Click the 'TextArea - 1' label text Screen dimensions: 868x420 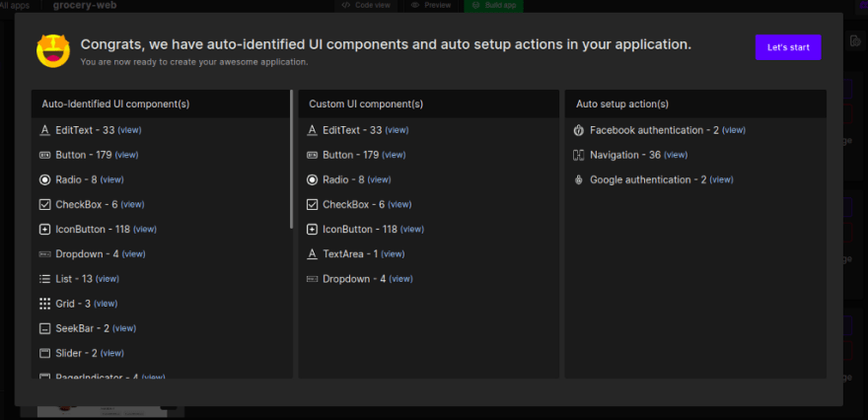pyautogui.click(x=350, y=254)
